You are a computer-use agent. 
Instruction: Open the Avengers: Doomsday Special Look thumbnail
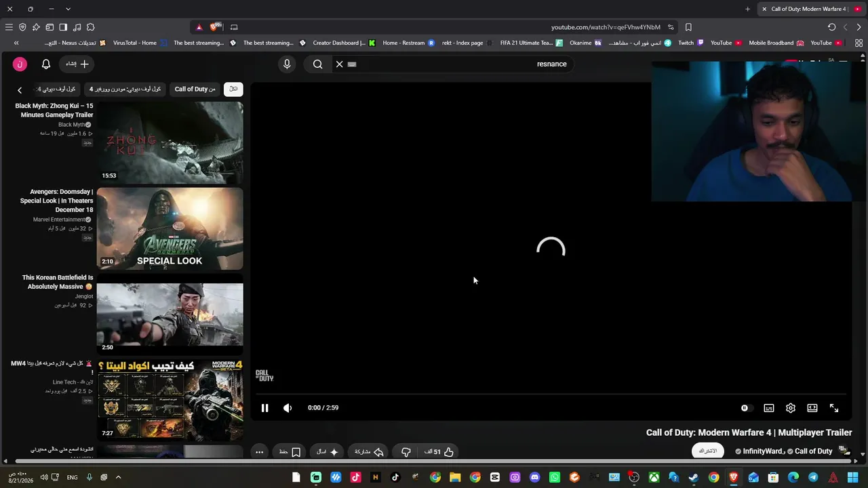pyautogui.click(x=170, y=229)
